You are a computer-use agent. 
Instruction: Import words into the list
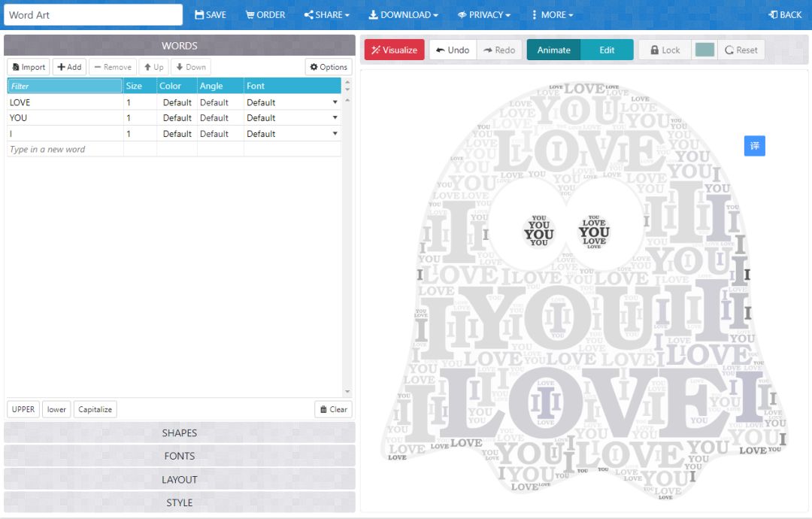(29, 67)
